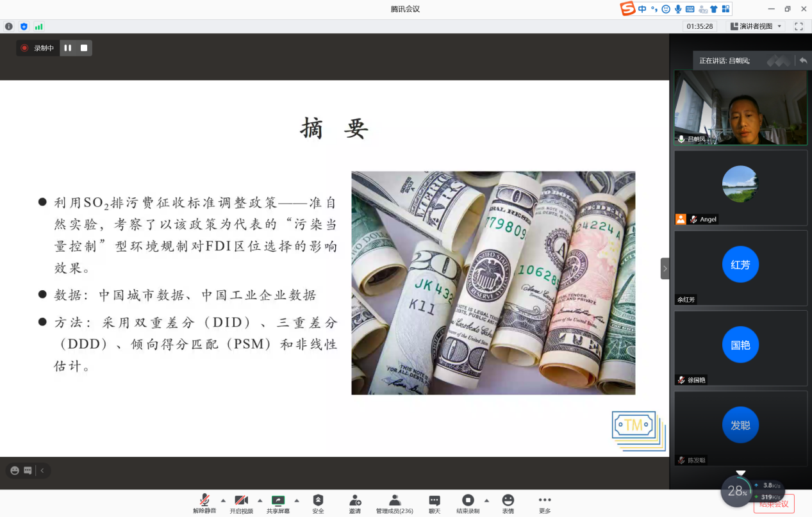Enter full screen mode
The image size is (812, 517).
799,26
